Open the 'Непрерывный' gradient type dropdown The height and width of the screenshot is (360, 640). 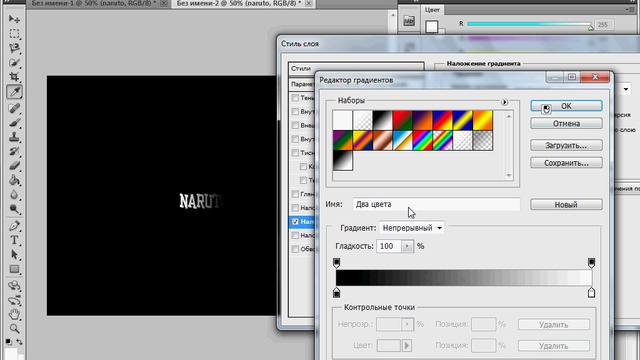point(411,228)
